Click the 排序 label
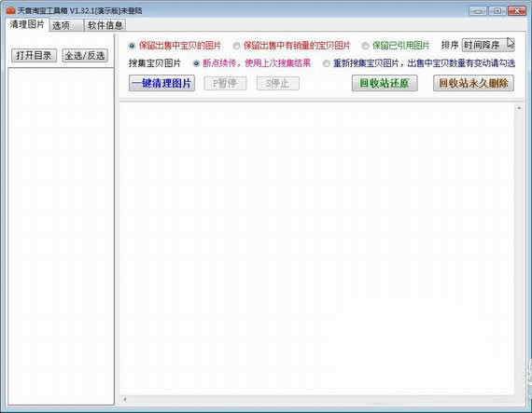Screen dimensions: 532x413 tap(450, 45)
